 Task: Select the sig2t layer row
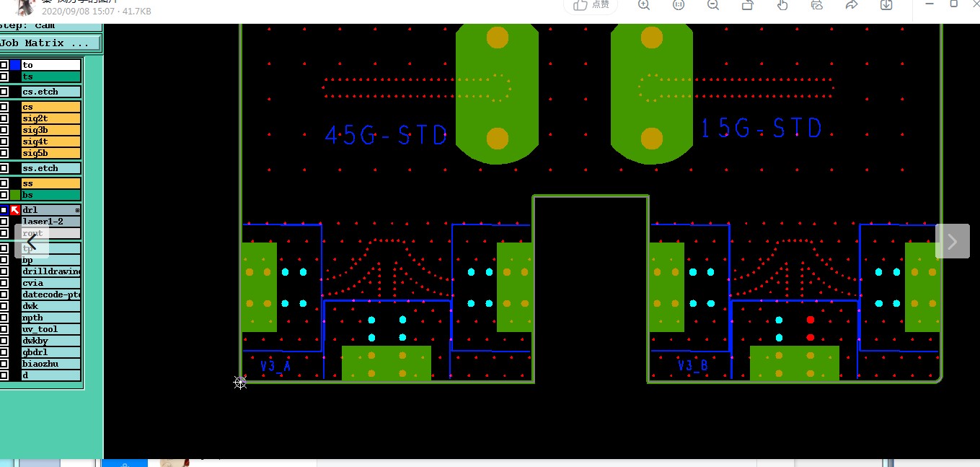[51, 118]
